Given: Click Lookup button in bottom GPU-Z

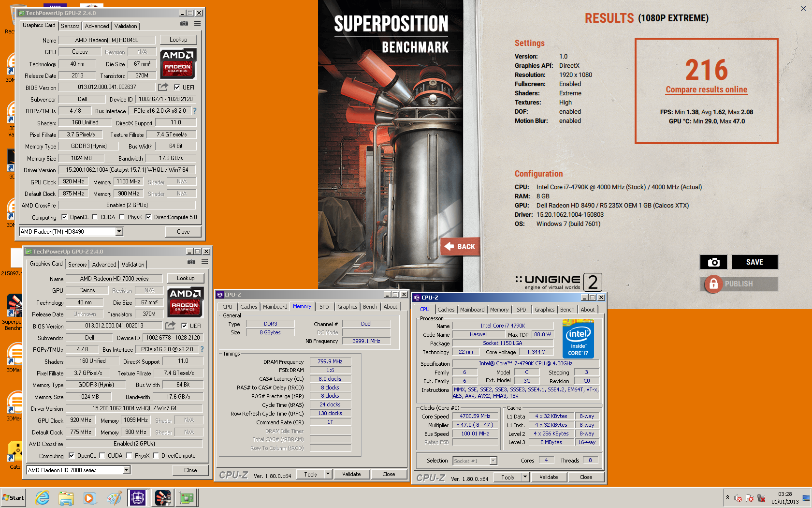Looking at the screenshot, I should pyautogui.click(x=186, y=278).
